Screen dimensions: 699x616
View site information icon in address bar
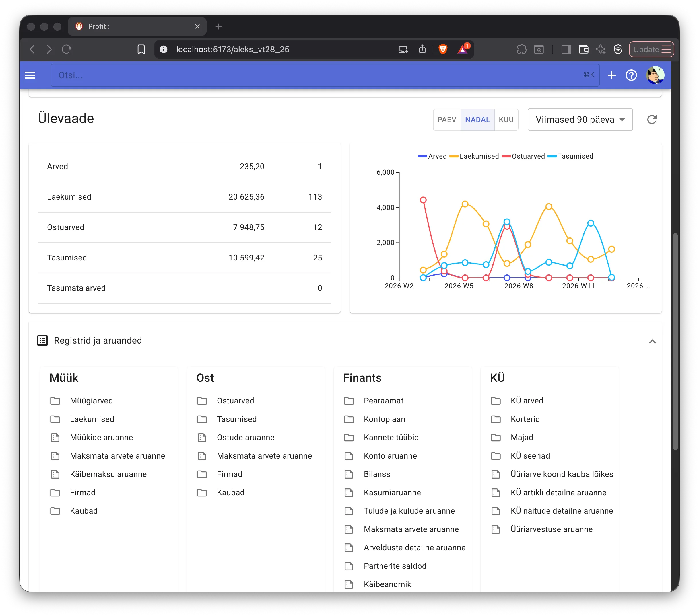click(x=164, y=50)
